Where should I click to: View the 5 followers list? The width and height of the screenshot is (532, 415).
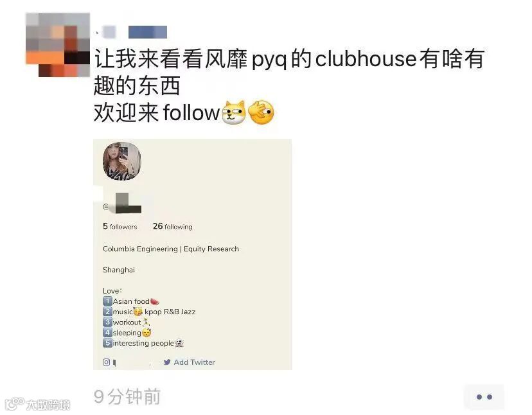coord(120,226)
